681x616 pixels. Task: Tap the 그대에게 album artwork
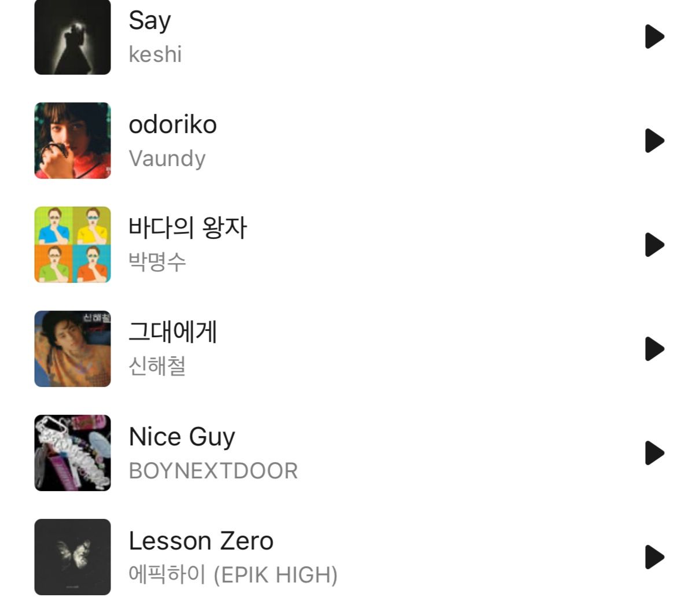click(72, 349)
